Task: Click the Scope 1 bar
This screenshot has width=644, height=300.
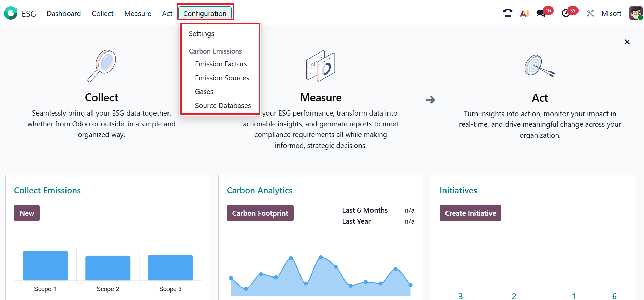Action: [x=45, y=266]
